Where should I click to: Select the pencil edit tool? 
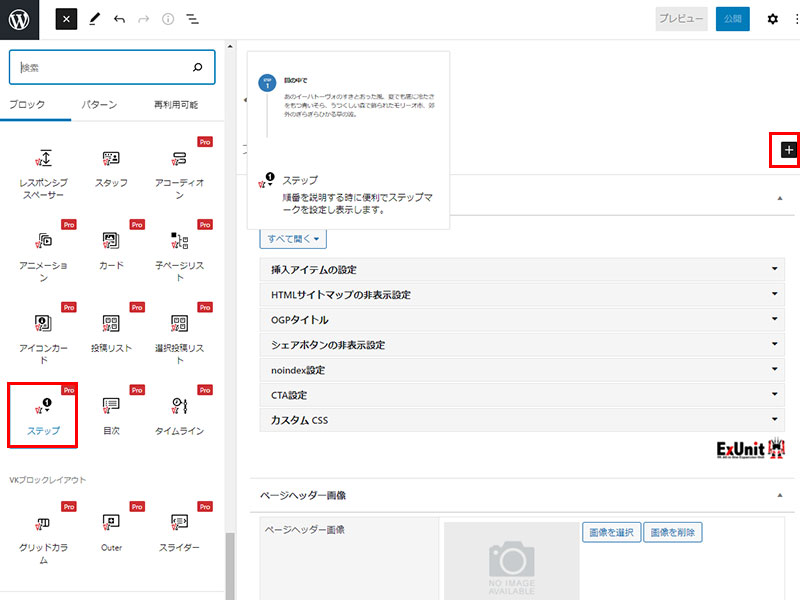(x=94, y=19)
